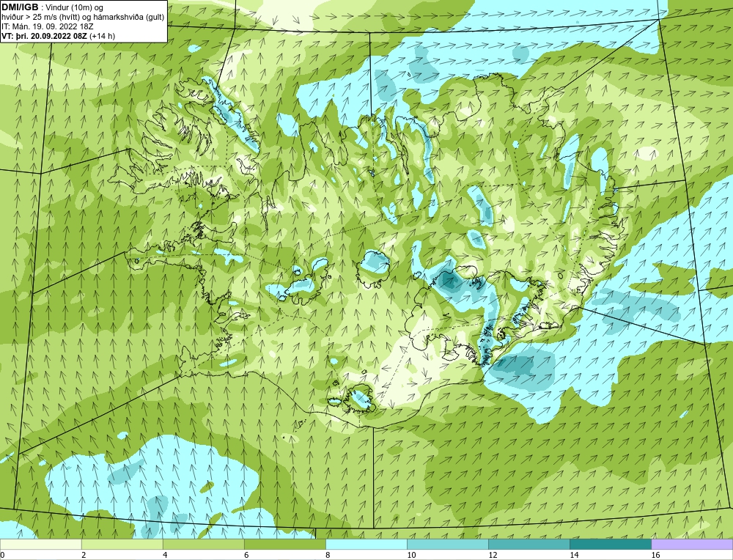Viewport: 733px width, 560px height.
Task: Click the legend value label '16'
Action: pos(656,555)
